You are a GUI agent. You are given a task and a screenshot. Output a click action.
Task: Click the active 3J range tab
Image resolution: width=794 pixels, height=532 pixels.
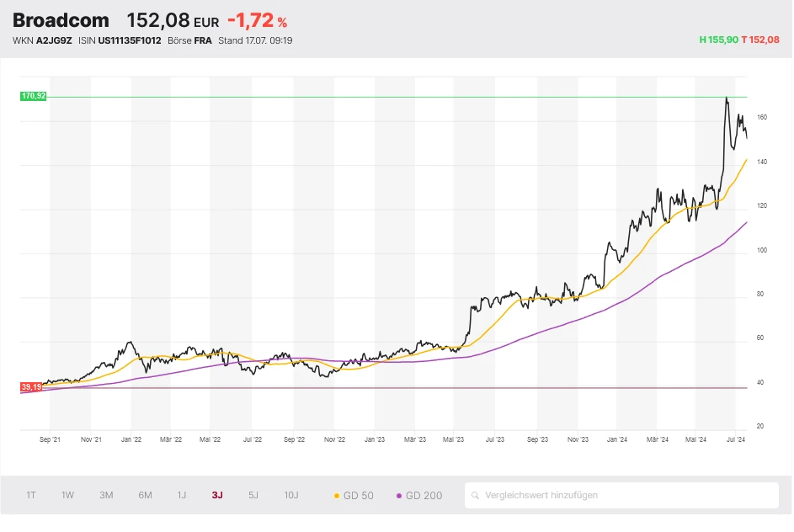tap(217, 495)
